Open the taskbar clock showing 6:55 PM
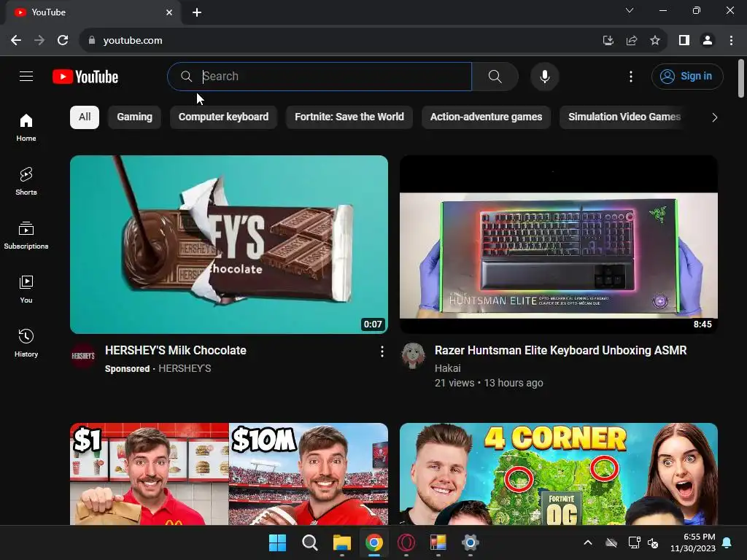Image resolution: width=747 pixels, height=560 pixels. (x=693, y=542)
